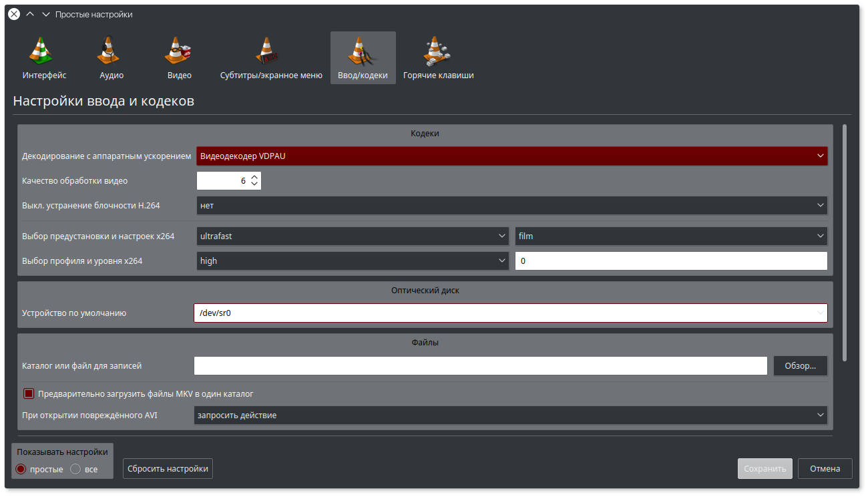Image resolution: width=868 pixels, height=497 pixels.
Task: Expand hardware decoding Видеодекодер VDPAU dropdown
Action: 511,156
